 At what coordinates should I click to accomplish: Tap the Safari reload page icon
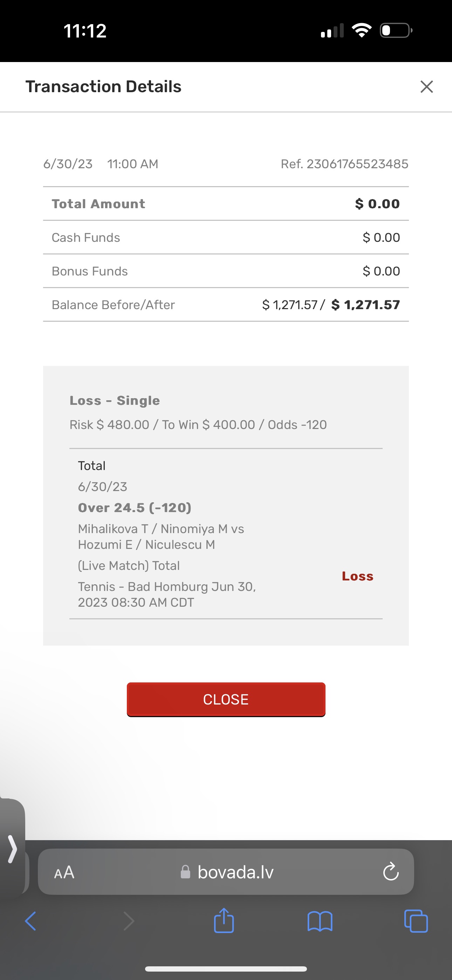[390, 872]
